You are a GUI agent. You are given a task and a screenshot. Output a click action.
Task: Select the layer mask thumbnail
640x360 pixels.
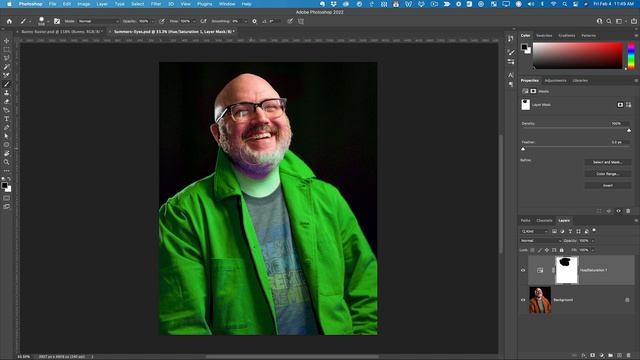pyautogui.click(x=567, y=270)
